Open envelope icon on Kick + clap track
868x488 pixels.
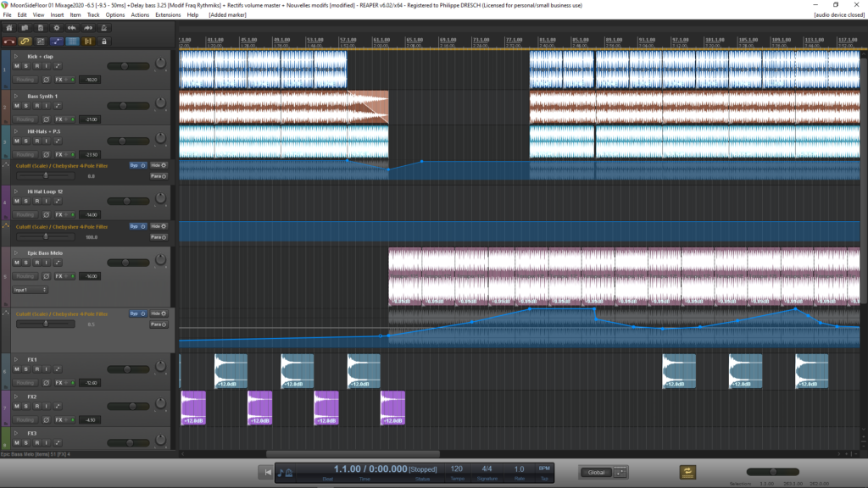pos(57,66)
